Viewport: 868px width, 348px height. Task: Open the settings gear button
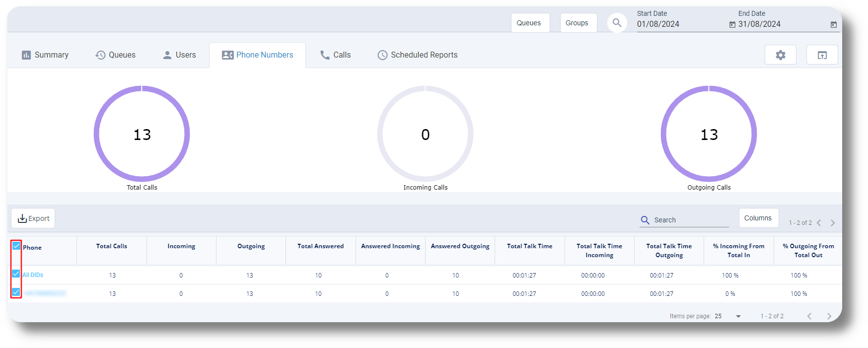(780, 55)
